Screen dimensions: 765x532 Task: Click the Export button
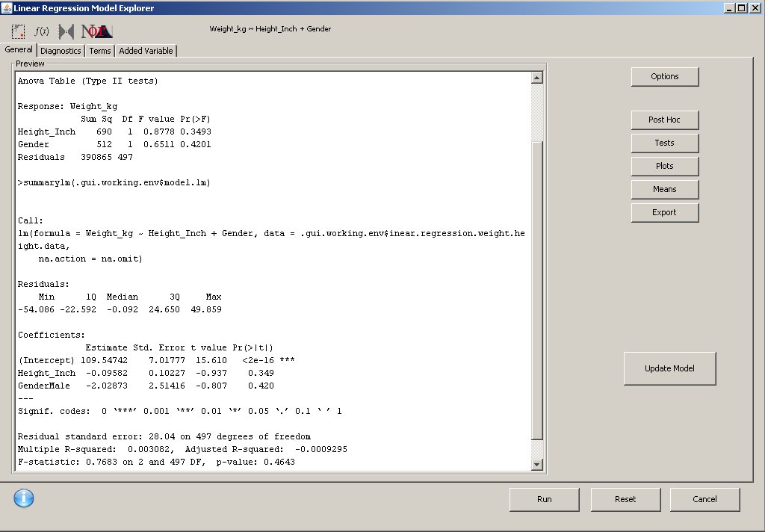click(x=664, y=212)
